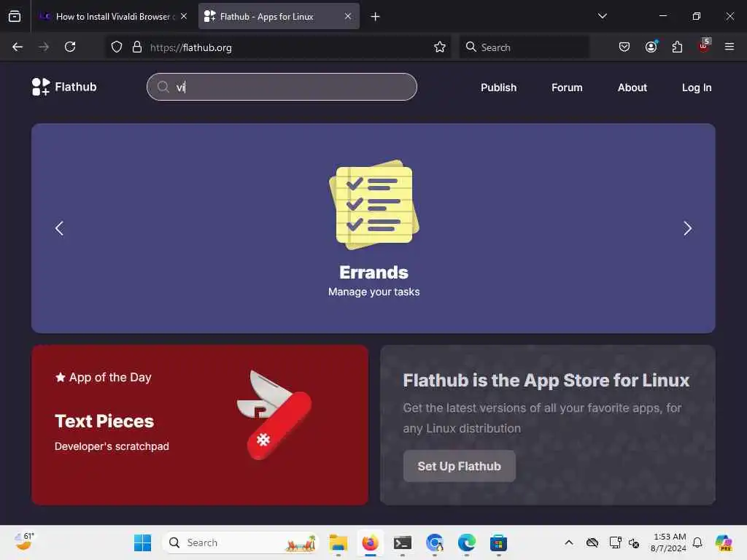Close the How to Install Vivaldi tab
The image size is (747, 560).
(x=184, y=16)
